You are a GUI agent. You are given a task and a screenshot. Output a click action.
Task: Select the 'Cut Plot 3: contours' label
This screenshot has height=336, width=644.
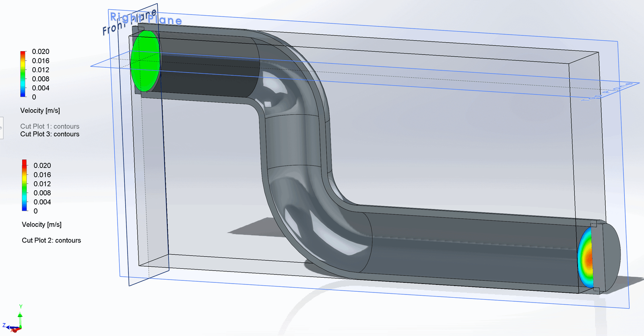(50, 134)
